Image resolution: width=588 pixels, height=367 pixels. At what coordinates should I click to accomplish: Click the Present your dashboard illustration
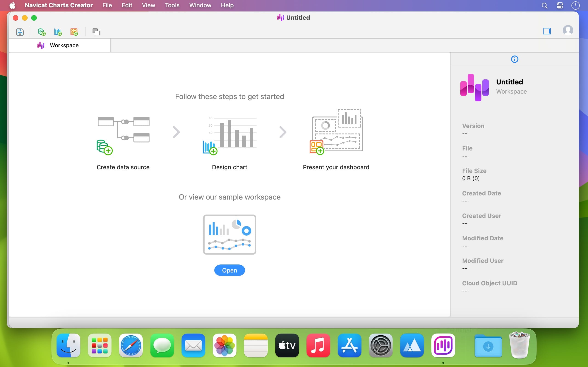[336, 131]
